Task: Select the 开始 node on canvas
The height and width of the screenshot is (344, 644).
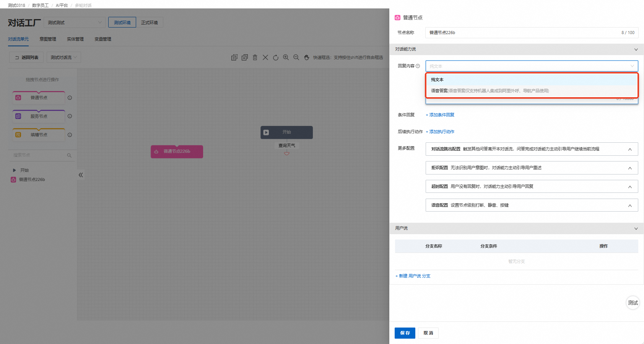Action: 287,132
